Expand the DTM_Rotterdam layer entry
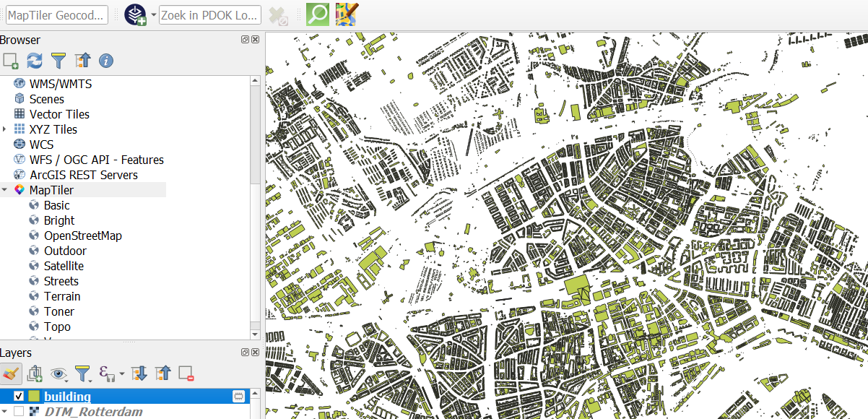 pos(6,412)
